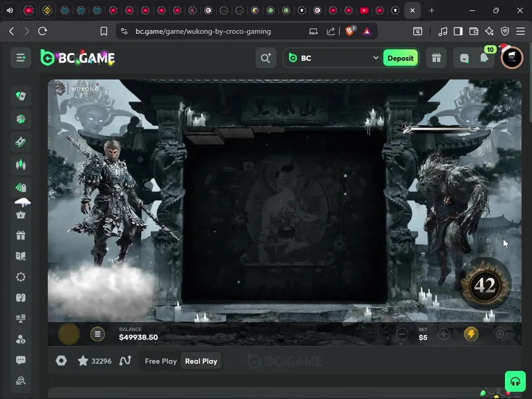Screen dimensions: 532x399
Task: Open a new tab with the plus button
Action: (432, 11)
